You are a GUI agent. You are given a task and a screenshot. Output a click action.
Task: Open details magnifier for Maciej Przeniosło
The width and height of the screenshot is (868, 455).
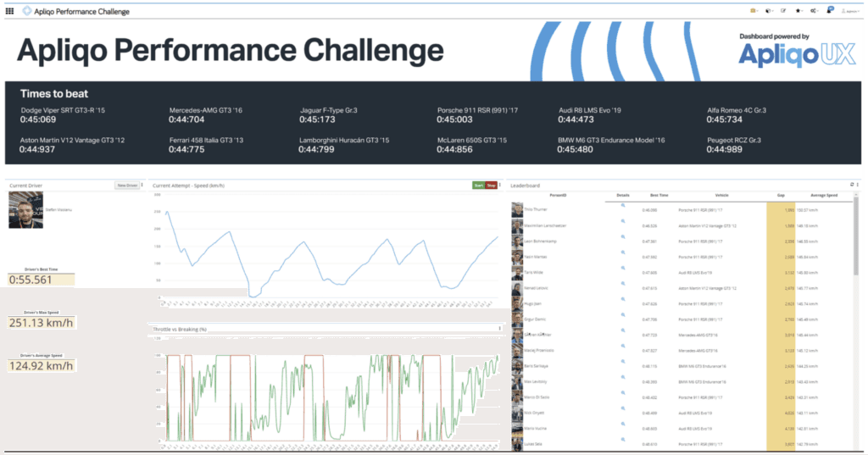click(x=623, y=346)
